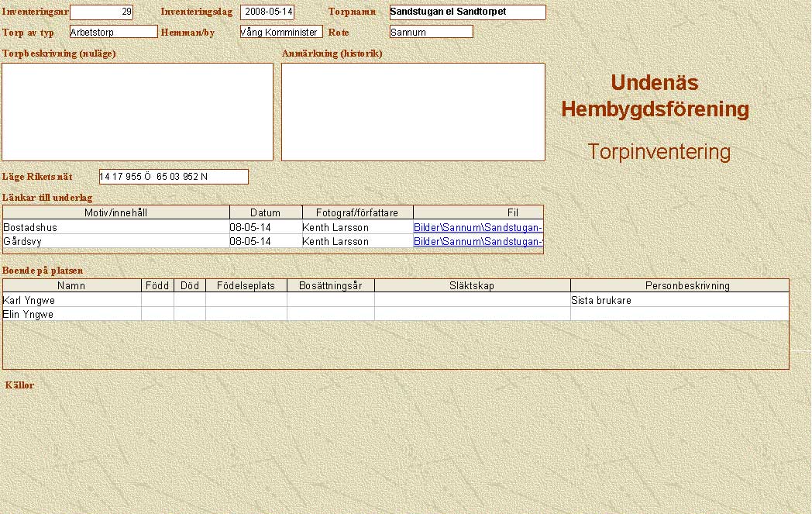812x514 pixels.
Task: Click the Motiv/innehåll column header
Action: (116, 212)
